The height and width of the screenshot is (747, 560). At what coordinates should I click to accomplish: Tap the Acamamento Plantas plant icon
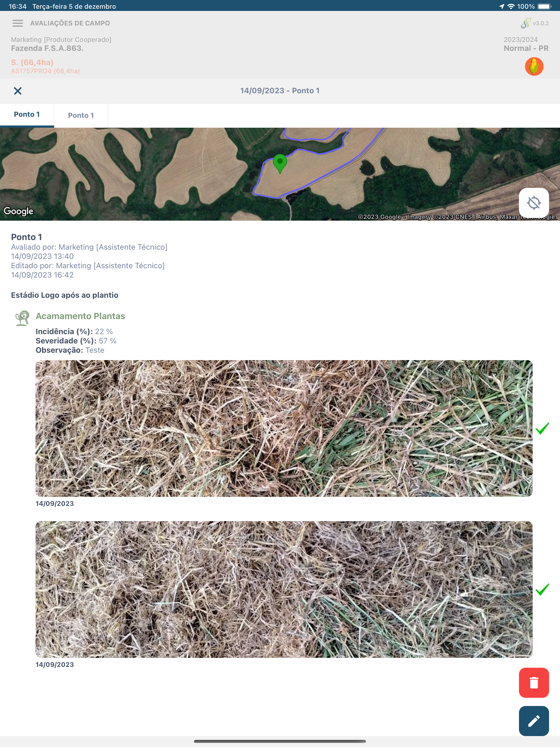[22, 318]
